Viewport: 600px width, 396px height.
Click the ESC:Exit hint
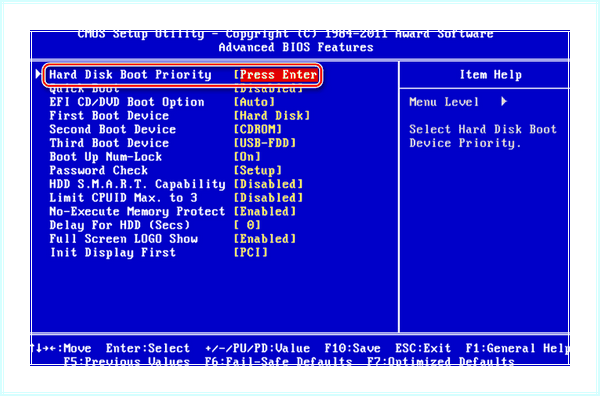(x=423, y=349)
